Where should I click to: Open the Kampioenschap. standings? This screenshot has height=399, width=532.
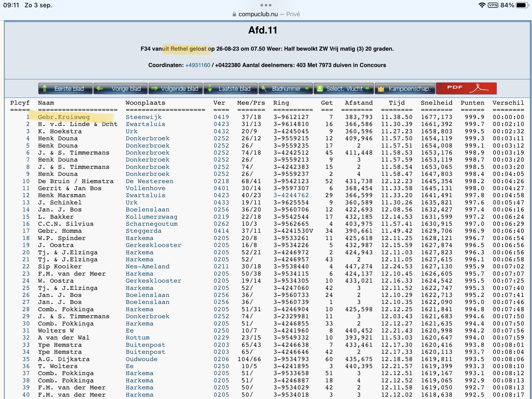(x=405, y=89)
